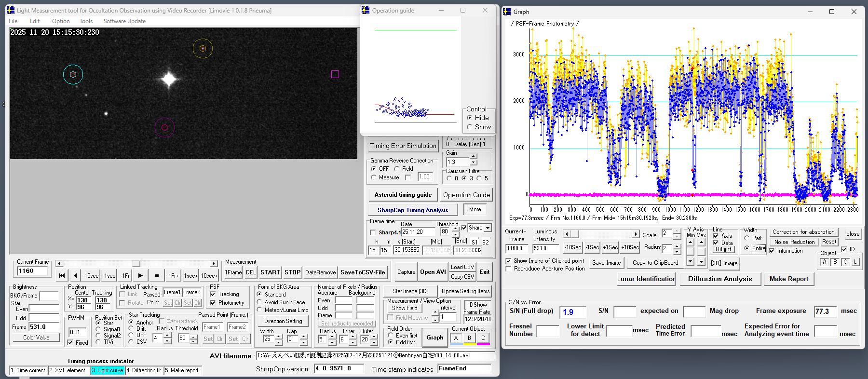The image size is (868, 379).
Task: Increase the Gain spinner value
Action: pos(474,156)
